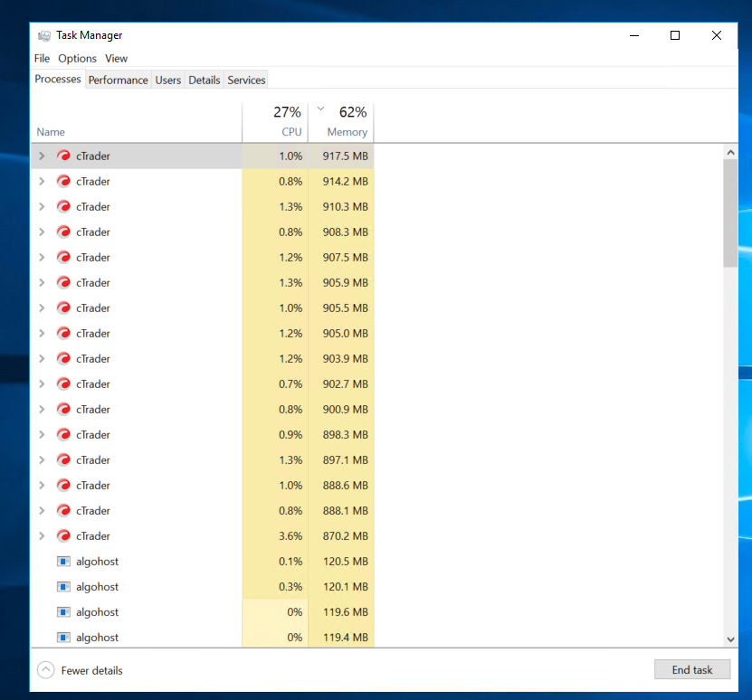Click the cTrader icon in the 905.9 MB row
The height and width of the screenshot is (700, 752).
click(63, 282)
